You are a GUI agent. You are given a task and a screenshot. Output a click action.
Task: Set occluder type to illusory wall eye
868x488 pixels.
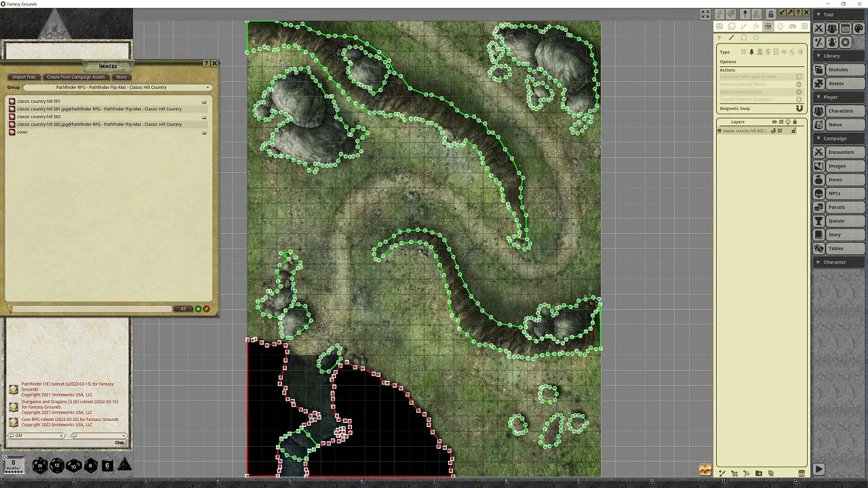point(784,52)
